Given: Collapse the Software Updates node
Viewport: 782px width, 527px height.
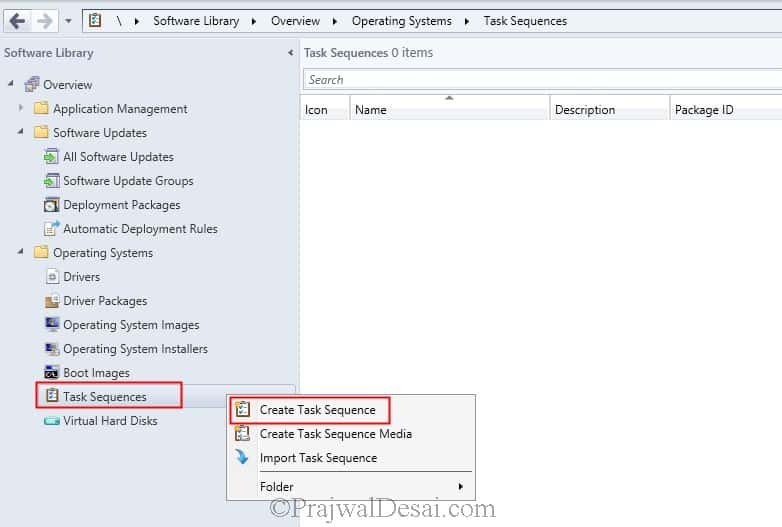Looking at the screenshot, I should coord(20,131).
